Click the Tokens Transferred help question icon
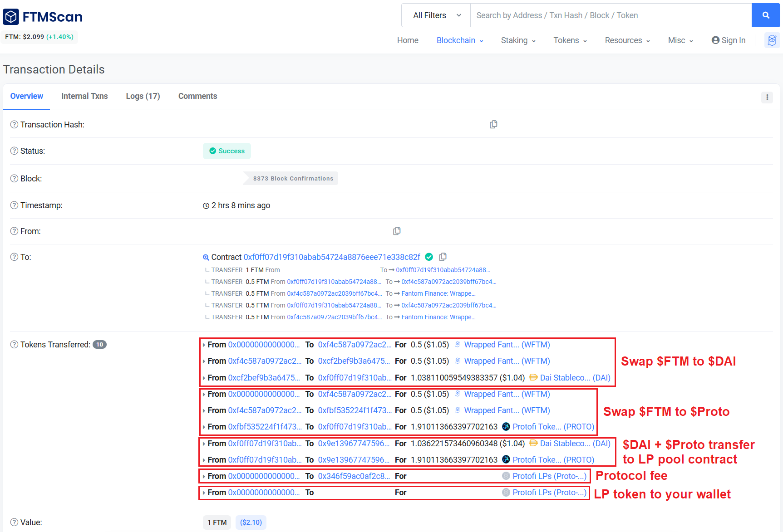The image size is (783, 532). (x=14, y=344)
